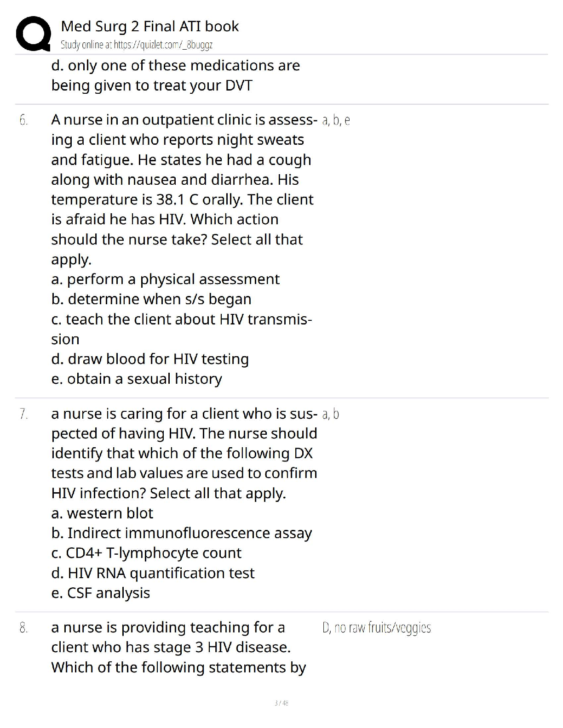Click the answer 'D, no raw fruits/veggies'
This screenshot has height=728, width=563.
tap(377, 628)
